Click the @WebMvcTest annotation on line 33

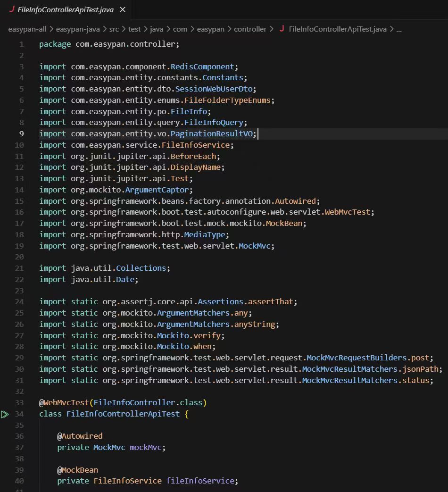(x=64, y=403)
